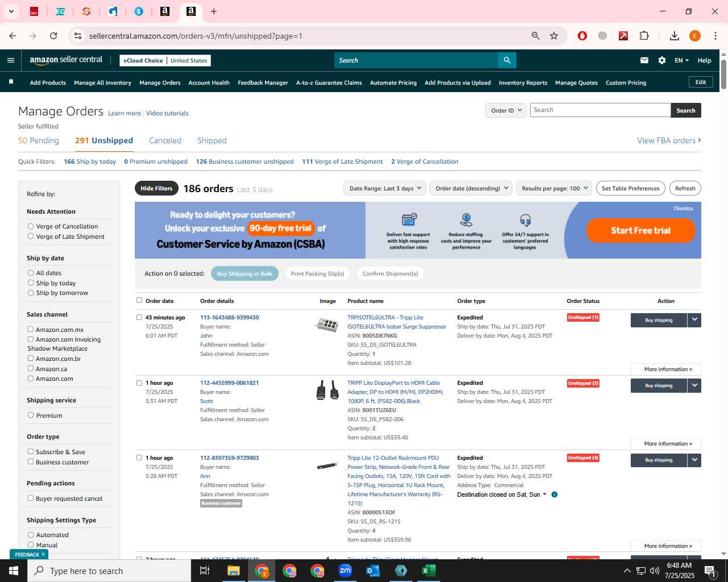Viewport: 728px width, 582px height.
Task: Switch to the 50 Pending tab
Action: coord(39,140)
